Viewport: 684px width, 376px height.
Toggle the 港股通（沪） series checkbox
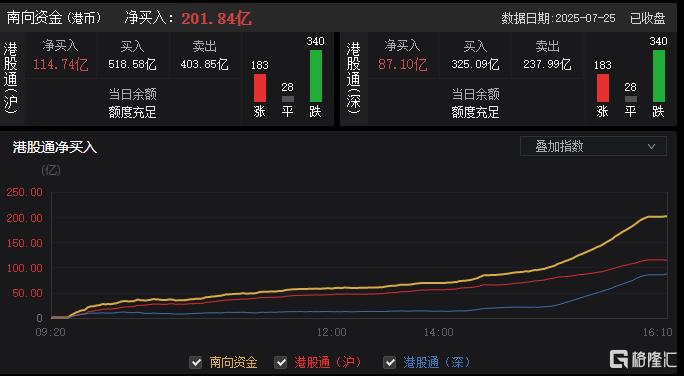pos(280,362)
